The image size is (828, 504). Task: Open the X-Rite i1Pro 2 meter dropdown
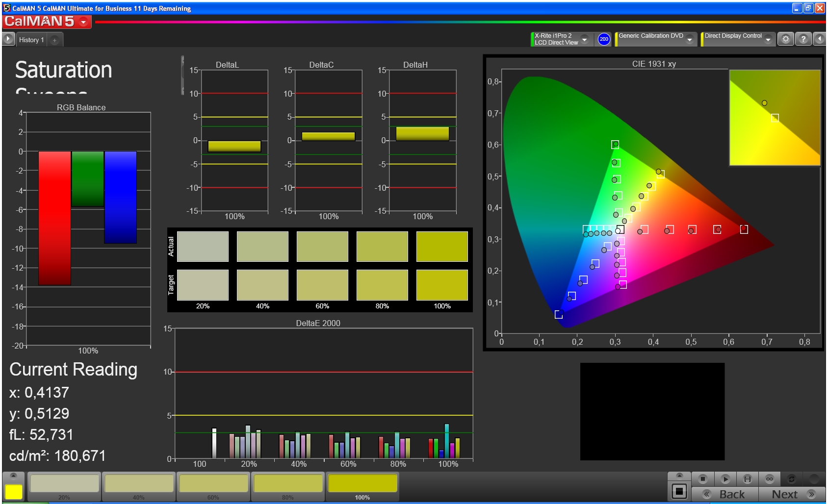point(584,40)
